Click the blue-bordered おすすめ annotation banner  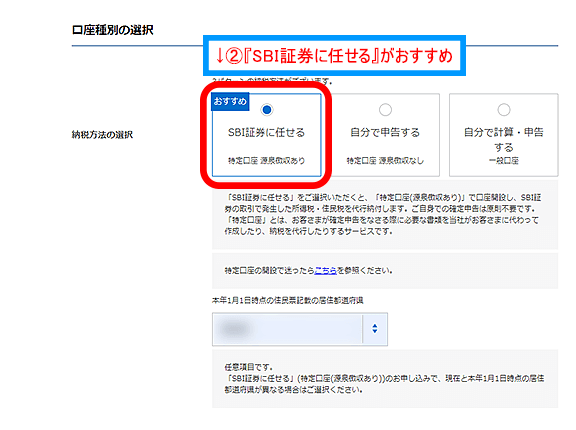pos(334,56)
